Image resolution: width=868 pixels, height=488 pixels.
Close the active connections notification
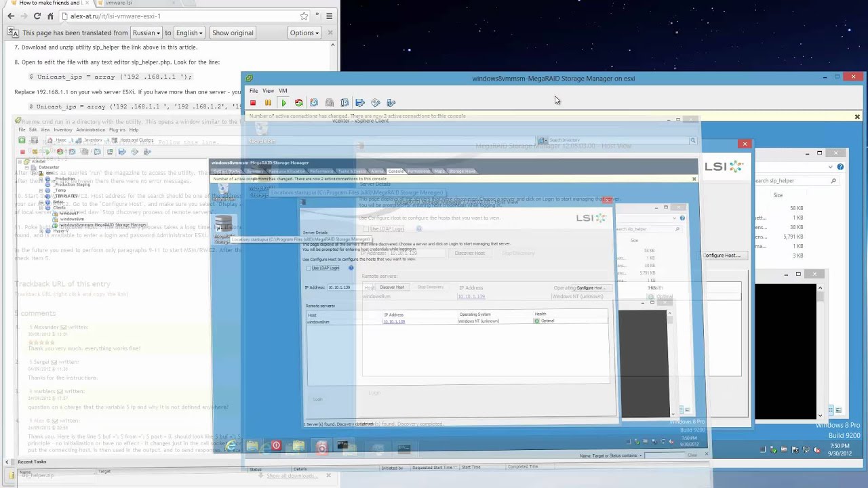pos(857,117)
